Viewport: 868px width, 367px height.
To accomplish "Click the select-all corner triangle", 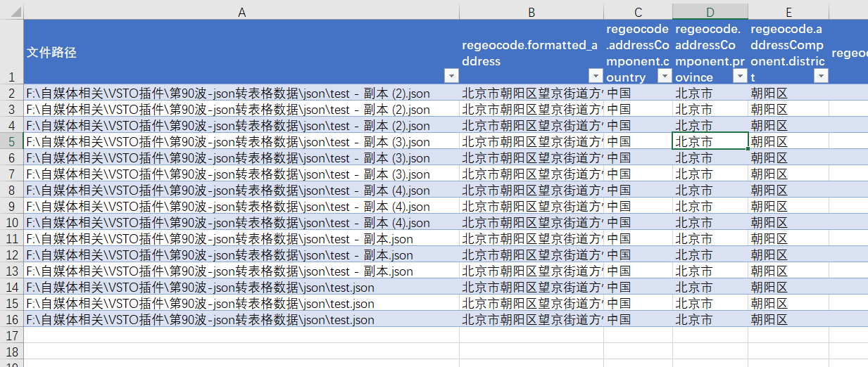I will [12, 11].
